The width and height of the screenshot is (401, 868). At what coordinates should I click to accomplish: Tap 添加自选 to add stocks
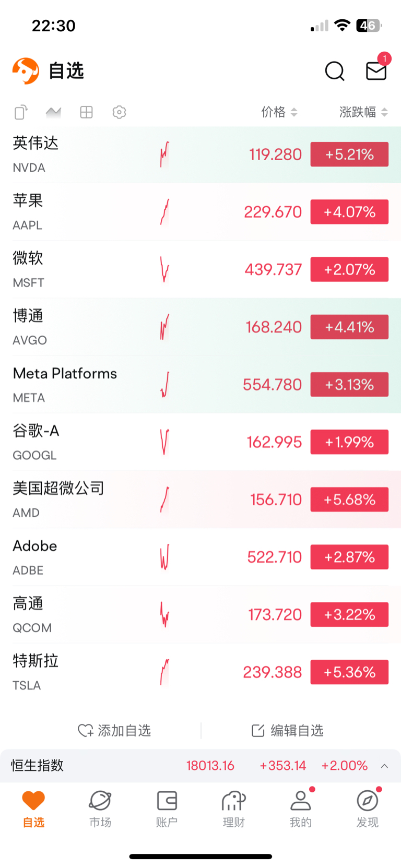point(114,730)
